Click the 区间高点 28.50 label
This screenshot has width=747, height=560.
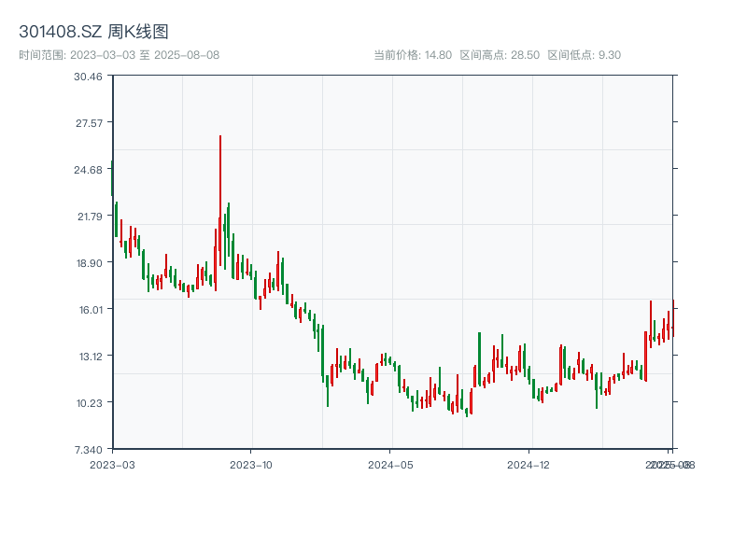tap(500, 55)
